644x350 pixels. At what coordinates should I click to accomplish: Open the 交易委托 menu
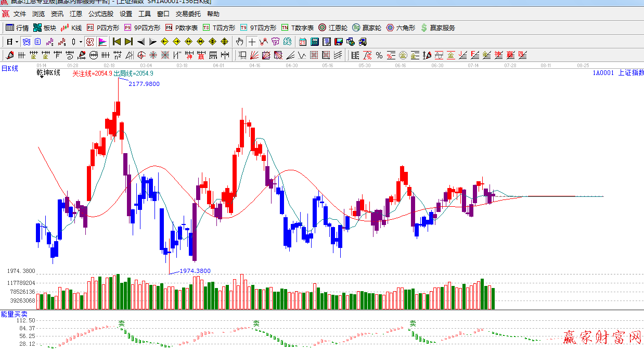coord(188,14)
